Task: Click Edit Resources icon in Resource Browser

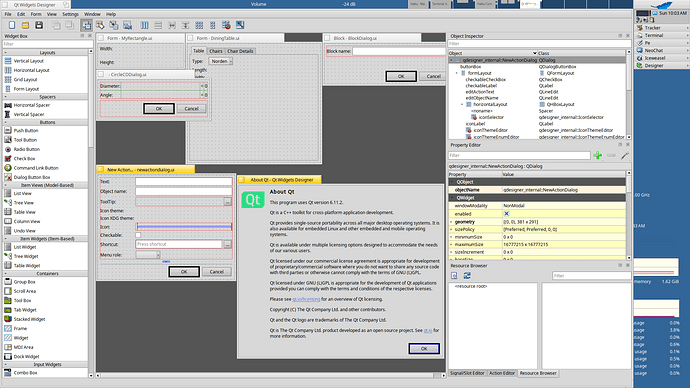Action: (x=454, y=275)
